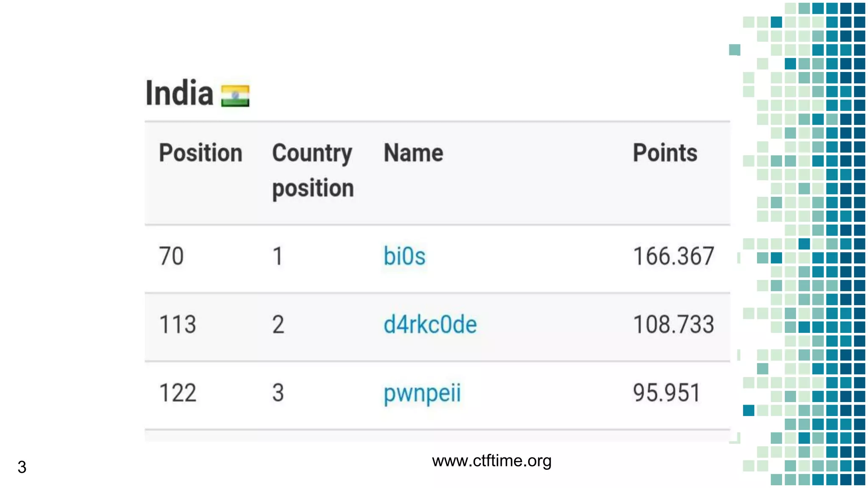Click the Country position column header
Image resolution: width=868 pixels, height=488 pixels.
coord(313,170)
